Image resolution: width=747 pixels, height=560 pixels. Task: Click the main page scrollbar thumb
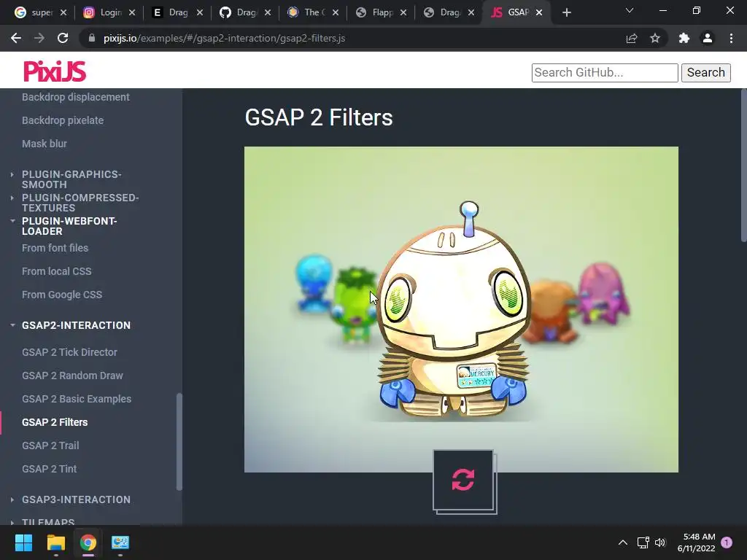743,166
